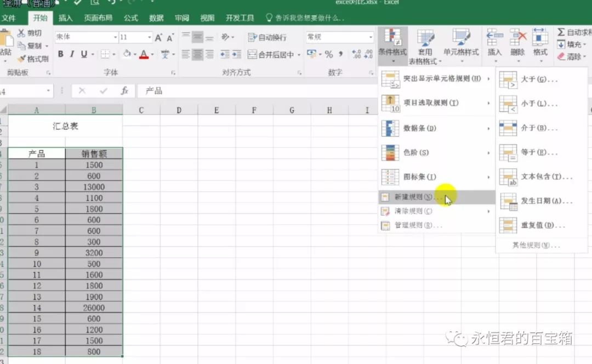This screenshot has width=592, height=364.
Task: Open 数据条(D) submenu
Action: pos(436,128)
